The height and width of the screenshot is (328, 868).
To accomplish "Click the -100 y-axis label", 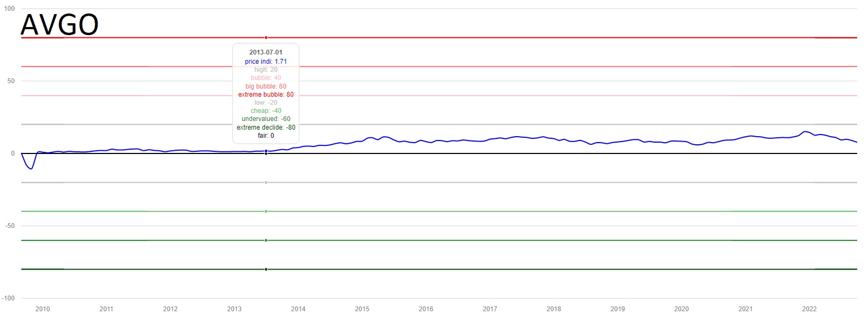I will [x=8, y=298].
